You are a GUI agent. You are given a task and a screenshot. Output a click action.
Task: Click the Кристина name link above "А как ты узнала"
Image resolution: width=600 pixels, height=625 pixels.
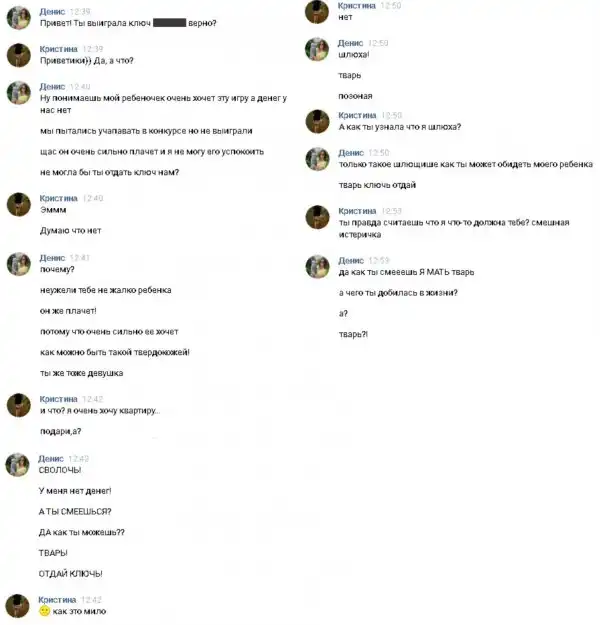point(357,115)
